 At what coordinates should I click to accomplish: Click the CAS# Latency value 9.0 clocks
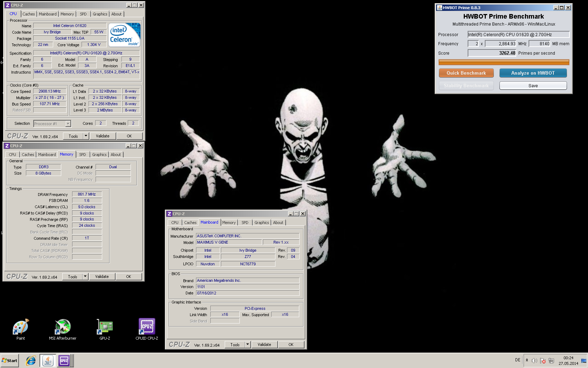tap(87, 207)
